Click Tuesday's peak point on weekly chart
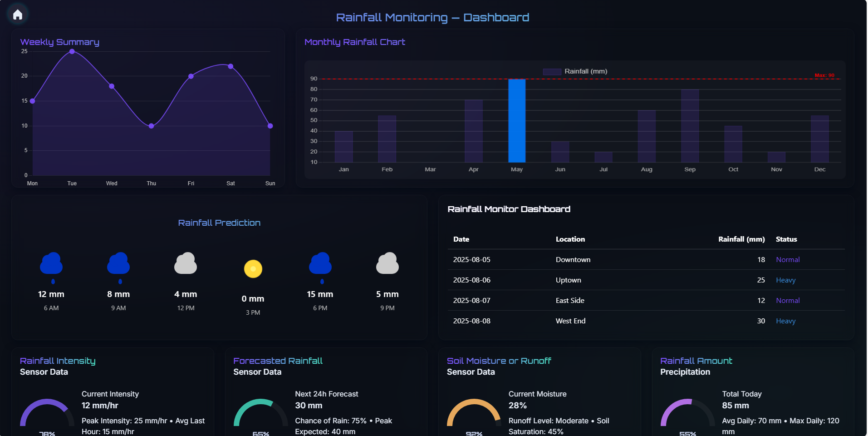Screen dimensions: 868x436 click(x=72, y=51)
